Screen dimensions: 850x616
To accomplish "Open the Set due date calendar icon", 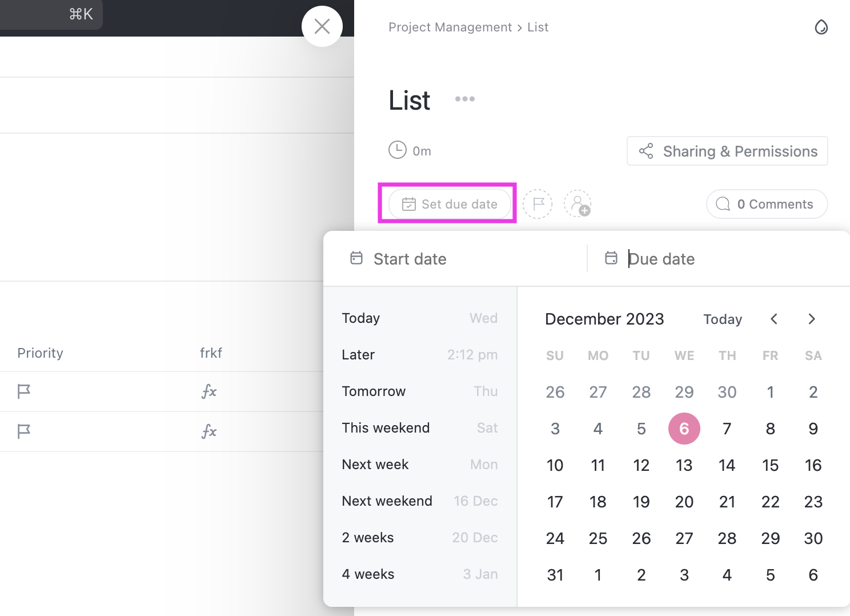I will [409, 204].
